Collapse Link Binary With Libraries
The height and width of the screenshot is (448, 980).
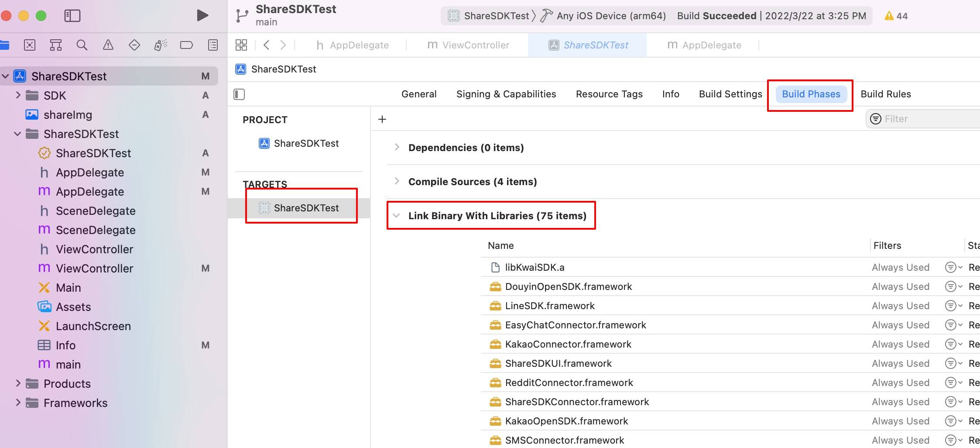coord(397,215)
